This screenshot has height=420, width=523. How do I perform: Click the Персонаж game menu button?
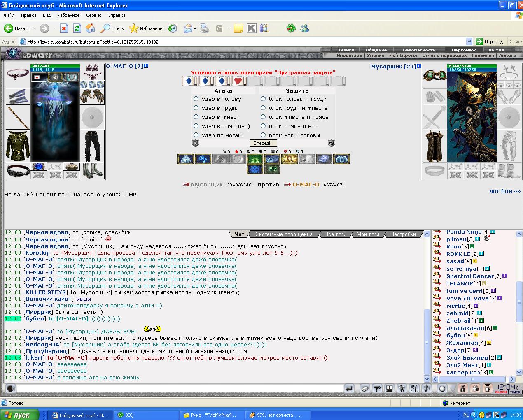464,50
